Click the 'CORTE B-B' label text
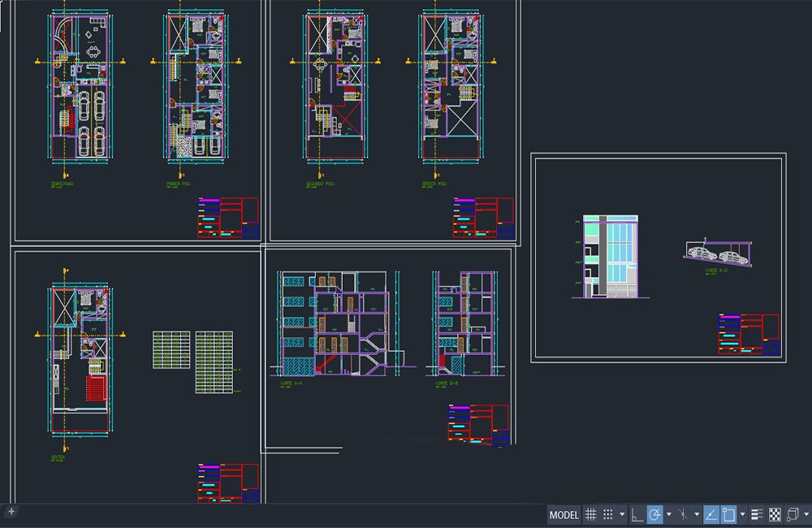This screenshot has width=812, height=528. click(447, 383)
